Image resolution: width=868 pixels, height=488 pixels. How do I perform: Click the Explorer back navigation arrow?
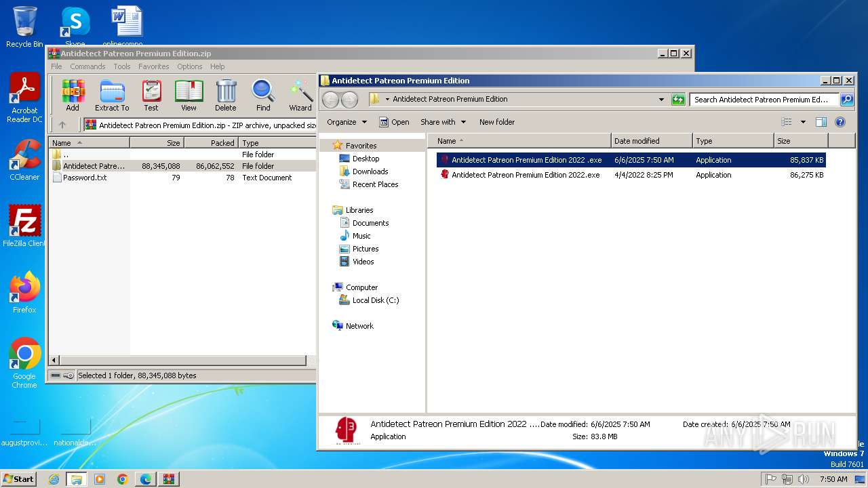(330, 100)
